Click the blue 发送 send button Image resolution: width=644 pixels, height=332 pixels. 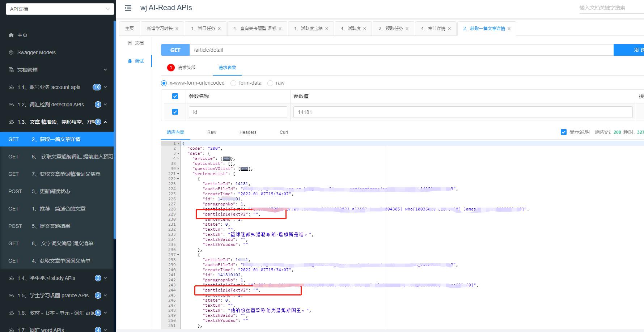629,50
